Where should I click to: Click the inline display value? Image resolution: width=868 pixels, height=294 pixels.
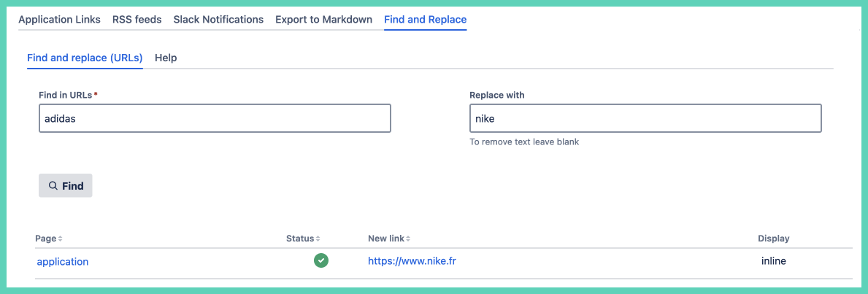773,261
